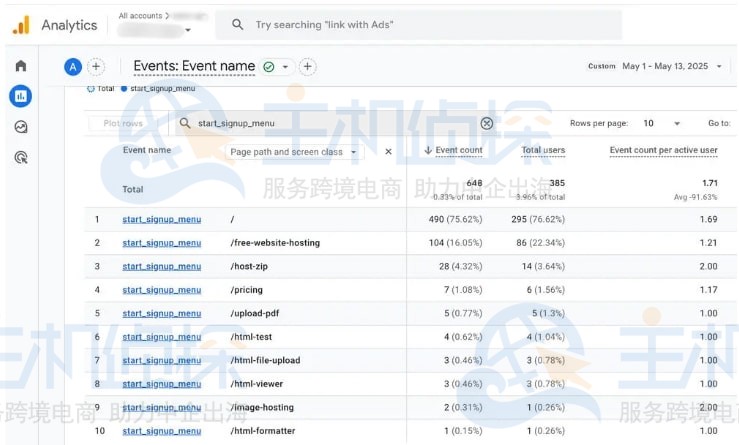Click the /pricing page path cell
The height and width of the screenshot is (445, 739).
(246, 290)
